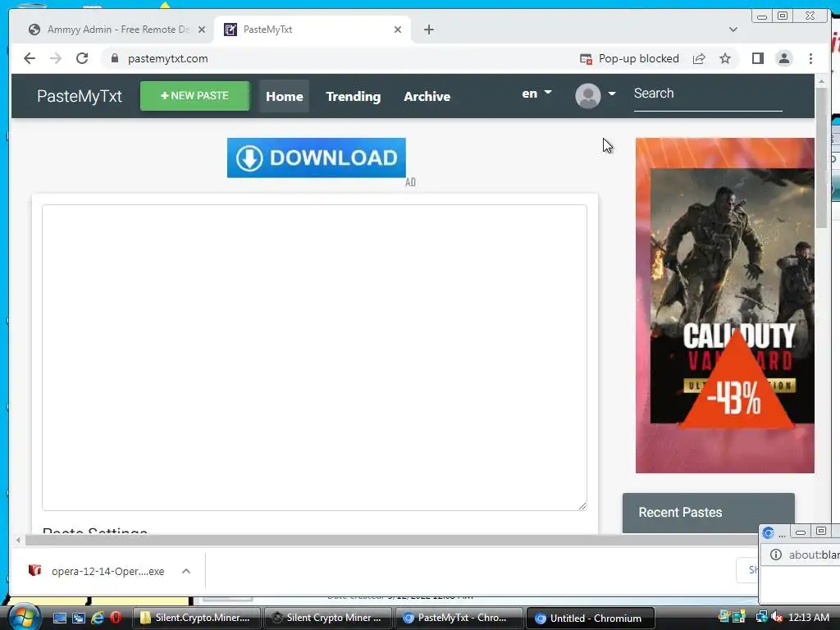The image size is (840, 630).
Task: Open the Pop-up blocked notification icon
Action: (586, 59)
